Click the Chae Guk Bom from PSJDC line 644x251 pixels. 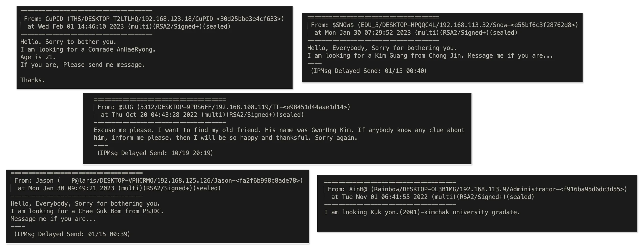tap(87, 211)
